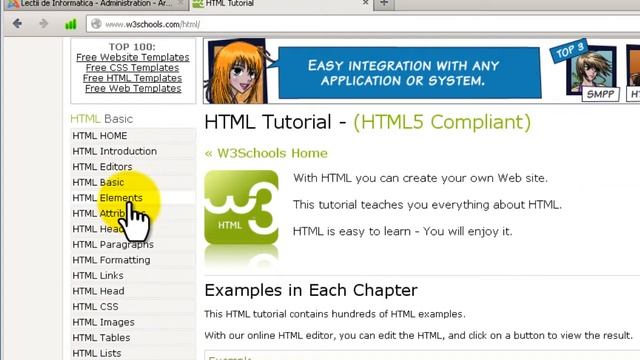
Task: Open the HTML Lists chapter
Action: point(133,353)
